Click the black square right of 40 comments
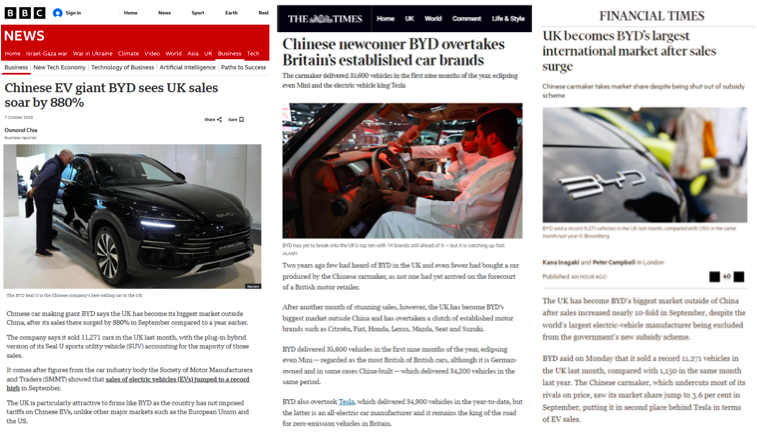The image size is (757, 433). point(739,277)
